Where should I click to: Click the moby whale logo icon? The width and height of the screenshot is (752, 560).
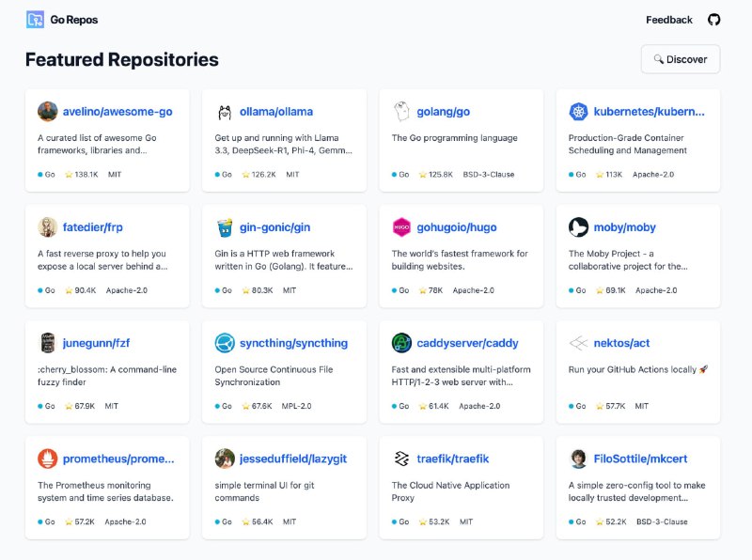pyautogui.click(x=578, y=227)
